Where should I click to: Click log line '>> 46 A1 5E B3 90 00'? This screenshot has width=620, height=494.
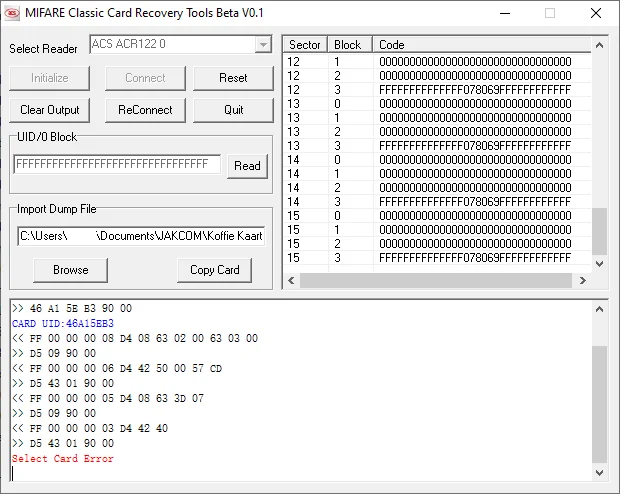click(72, 309)
